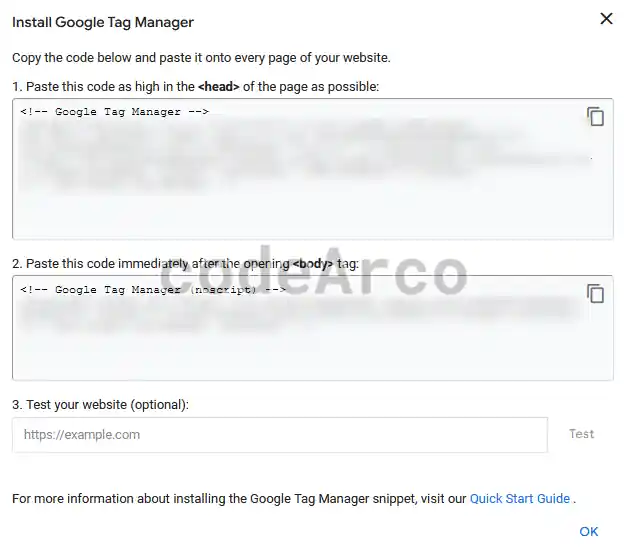Screen dimensions: 625x547
Task: Click the 'Google Tag Manager (noscript)' comment line
Action: (x=153, y=289)
